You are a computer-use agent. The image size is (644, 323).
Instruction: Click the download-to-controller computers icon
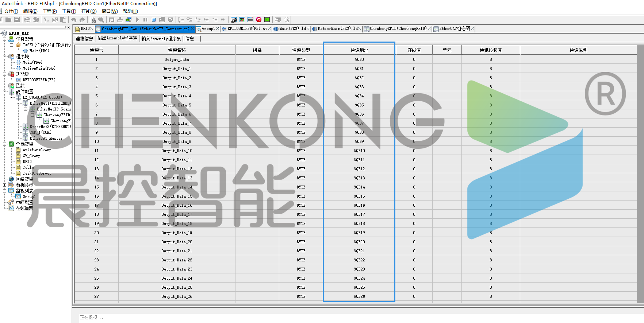(x=129, y=20)
